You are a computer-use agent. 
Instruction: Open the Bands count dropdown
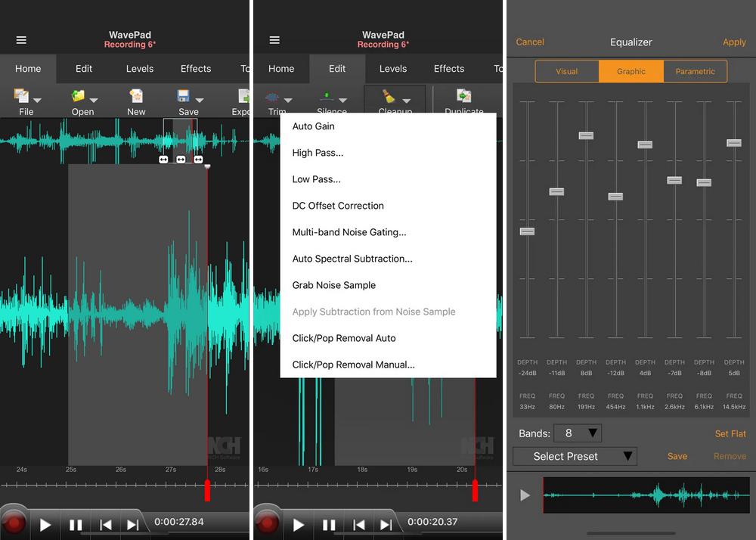click(x=578, y=433)
